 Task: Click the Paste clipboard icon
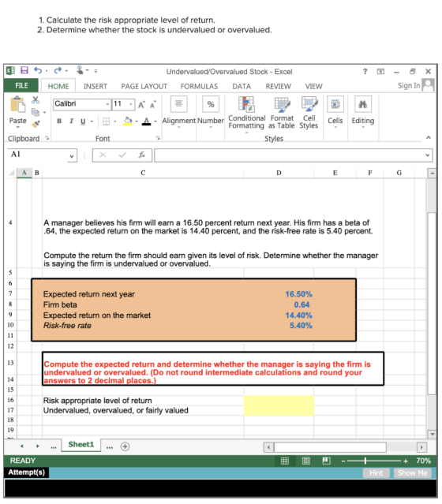tap(17, 105)
